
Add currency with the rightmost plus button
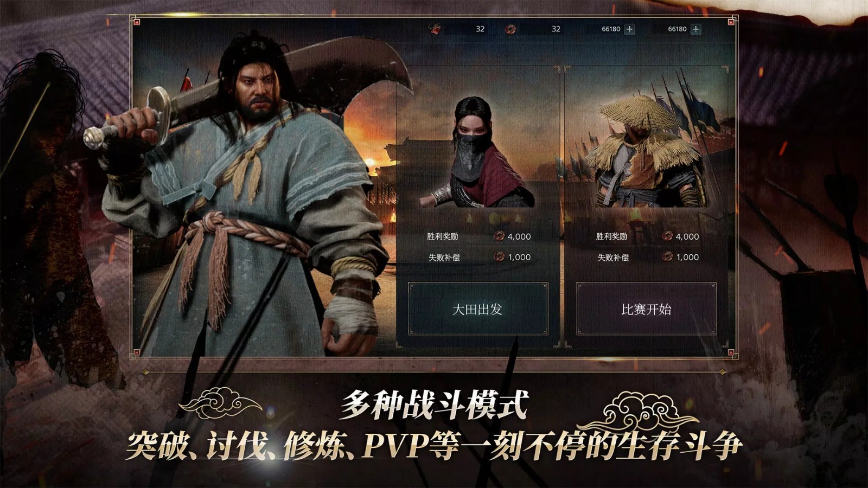[696, 29]
